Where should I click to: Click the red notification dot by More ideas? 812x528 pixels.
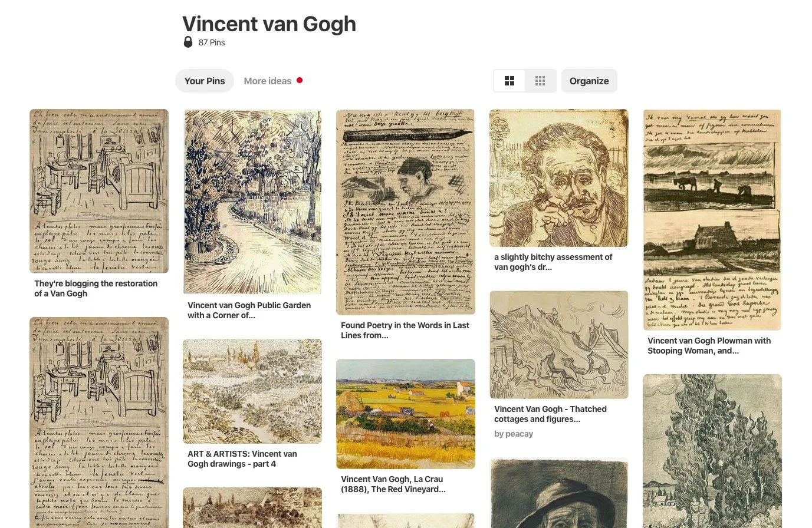(x=300, y=80)
